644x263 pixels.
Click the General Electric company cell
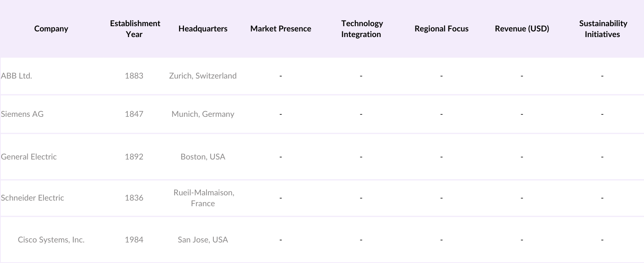(29, 157)
